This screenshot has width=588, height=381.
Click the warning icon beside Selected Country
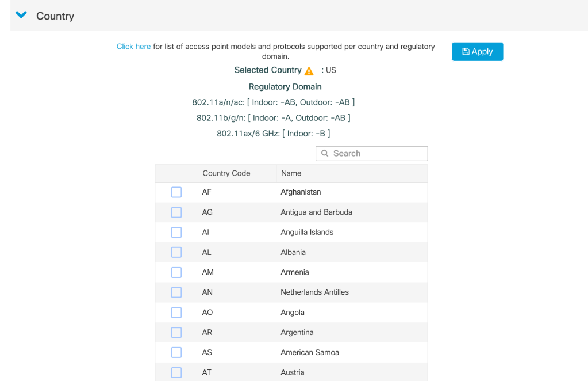[x=309, y=71]
